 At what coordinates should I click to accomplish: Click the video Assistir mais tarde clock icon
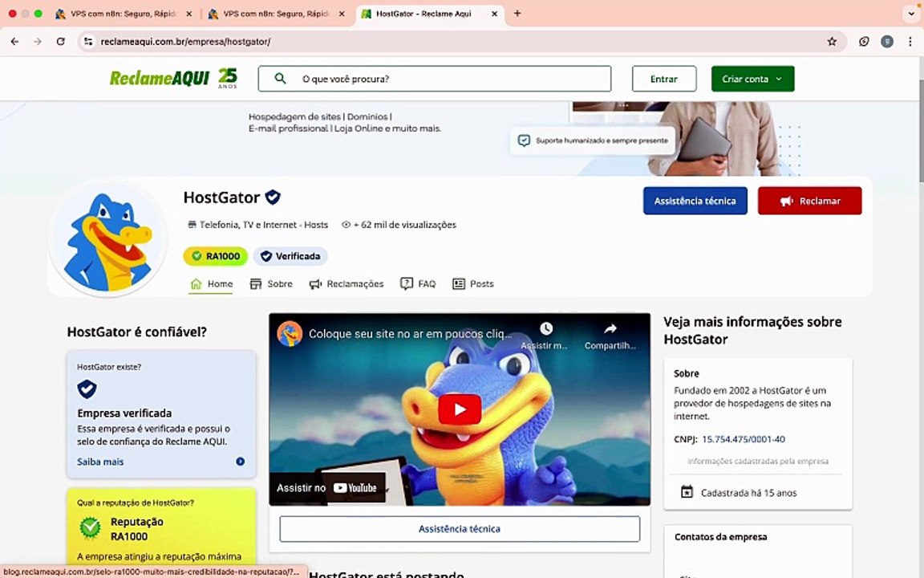click(546, 328)
